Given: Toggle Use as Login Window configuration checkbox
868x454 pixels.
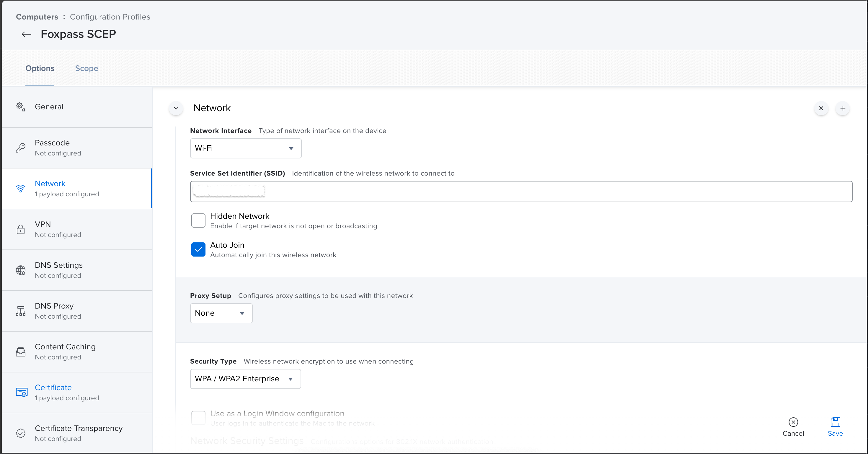Looking at the screenshot, I should point(198,418).
